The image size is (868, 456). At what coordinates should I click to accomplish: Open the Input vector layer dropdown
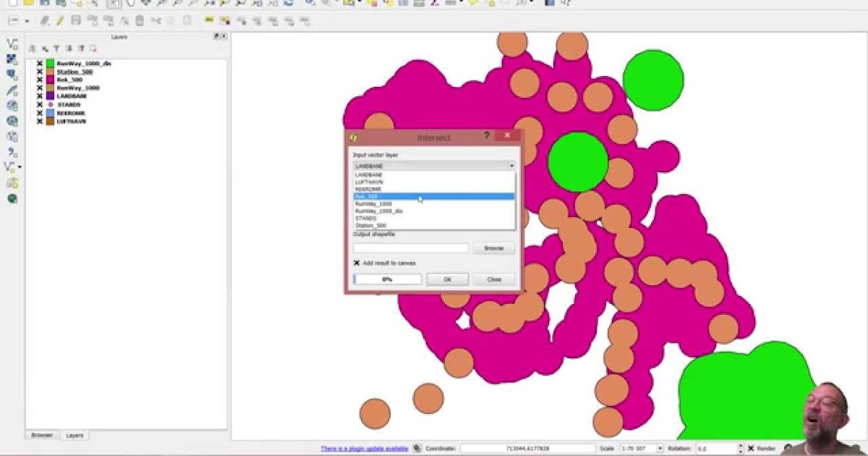pyautogui.click(x=511, y=164)
